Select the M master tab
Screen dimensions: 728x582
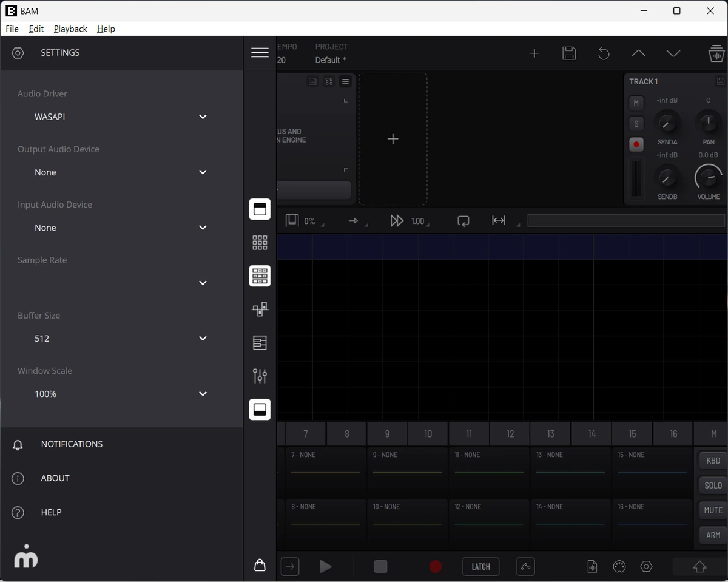(x=713, y=434)
